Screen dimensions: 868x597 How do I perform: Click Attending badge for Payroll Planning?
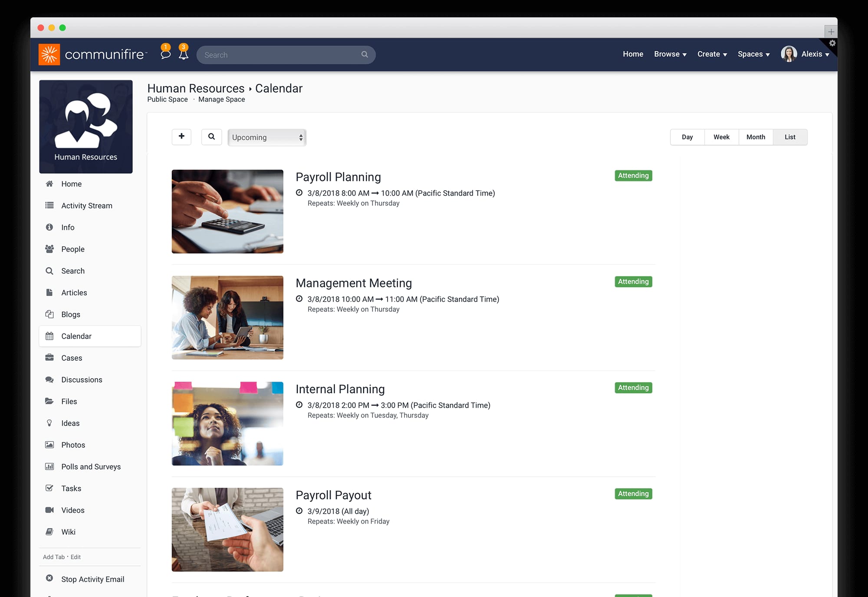pyautogui.click(x=633, y=175)
